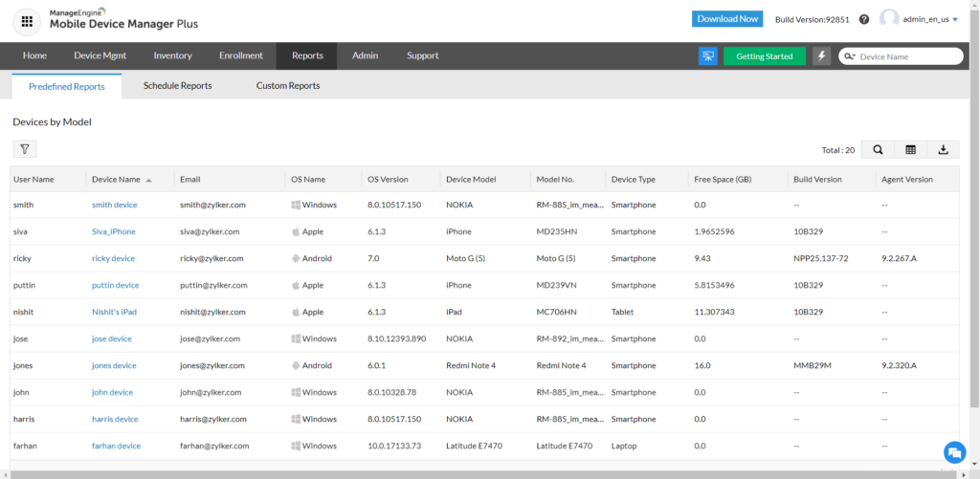Open the search type dropdown in search box
Viewport: 980px width, 479px height.
point(850,56)
